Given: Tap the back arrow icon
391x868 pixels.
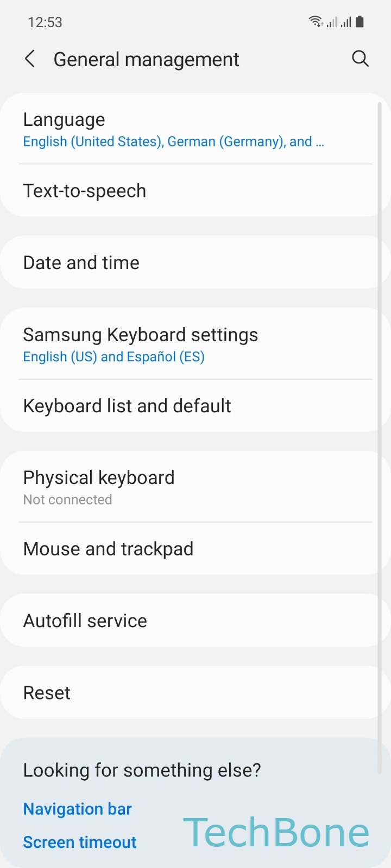Looking at the screenshot, I should point(30,59).
